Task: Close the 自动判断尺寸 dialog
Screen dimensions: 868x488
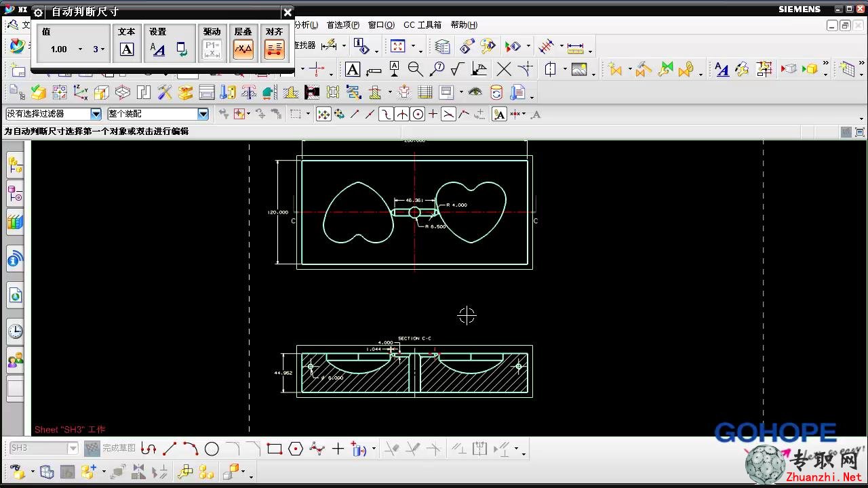Action: pos(288,12)
